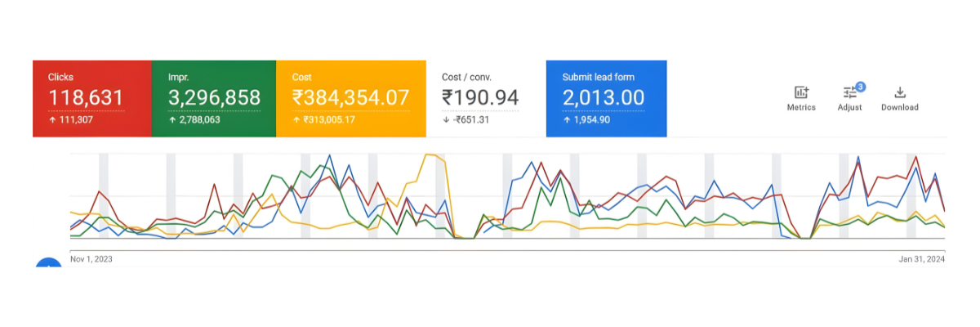Screen dimensions: 980x327
Task: Click the 3,296,858 impressions value
Action: tap(214, 98)
